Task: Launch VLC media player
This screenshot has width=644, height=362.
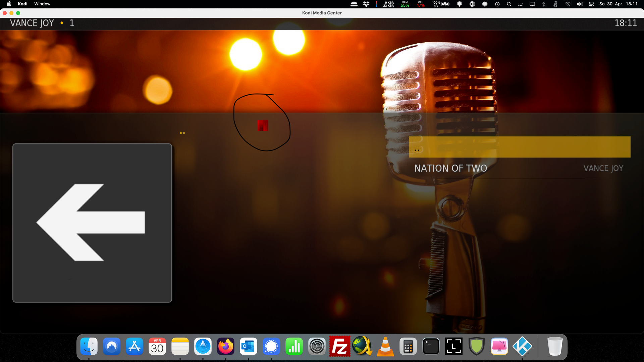Action: [x=385, y=347]
